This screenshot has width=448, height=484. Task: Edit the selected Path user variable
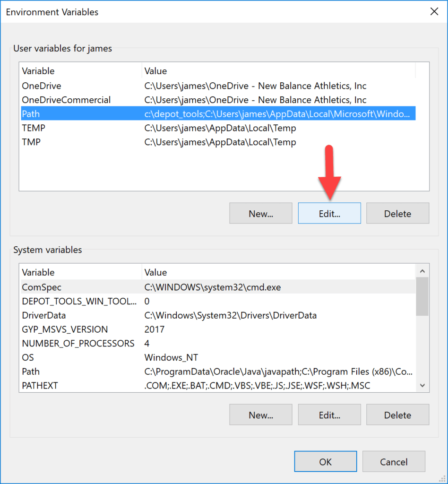tap(329, 213)
